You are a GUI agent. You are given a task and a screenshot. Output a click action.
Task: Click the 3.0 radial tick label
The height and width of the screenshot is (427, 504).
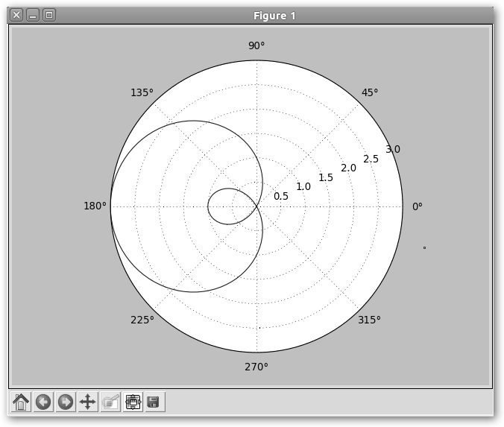coord(392,149)
